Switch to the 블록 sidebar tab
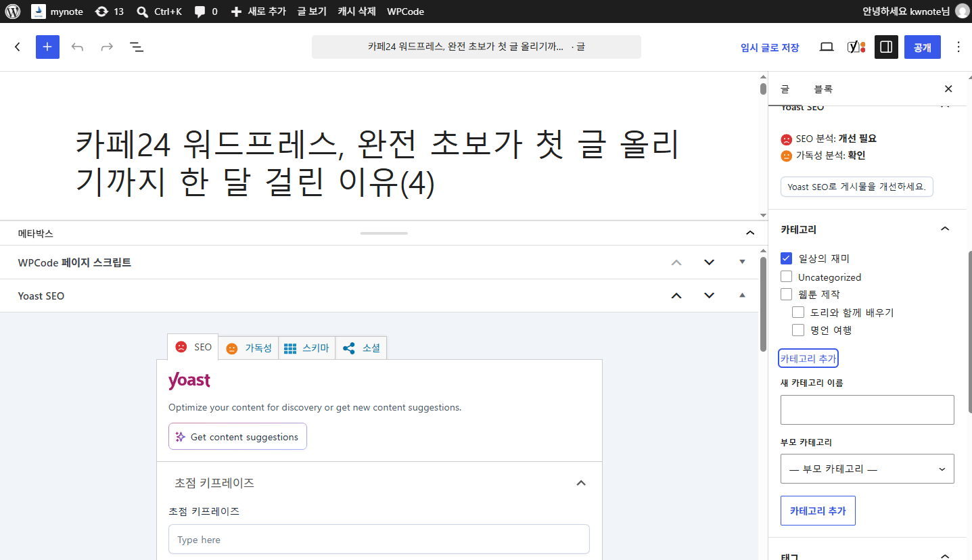The width and height of the screenshot is (972, 560). [x=823, y=89]
